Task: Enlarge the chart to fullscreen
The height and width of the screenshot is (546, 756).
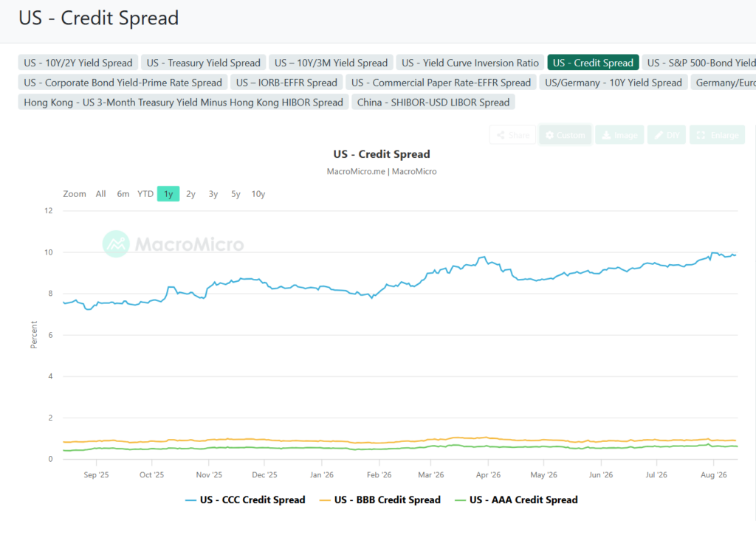Action: pos(718,136)
